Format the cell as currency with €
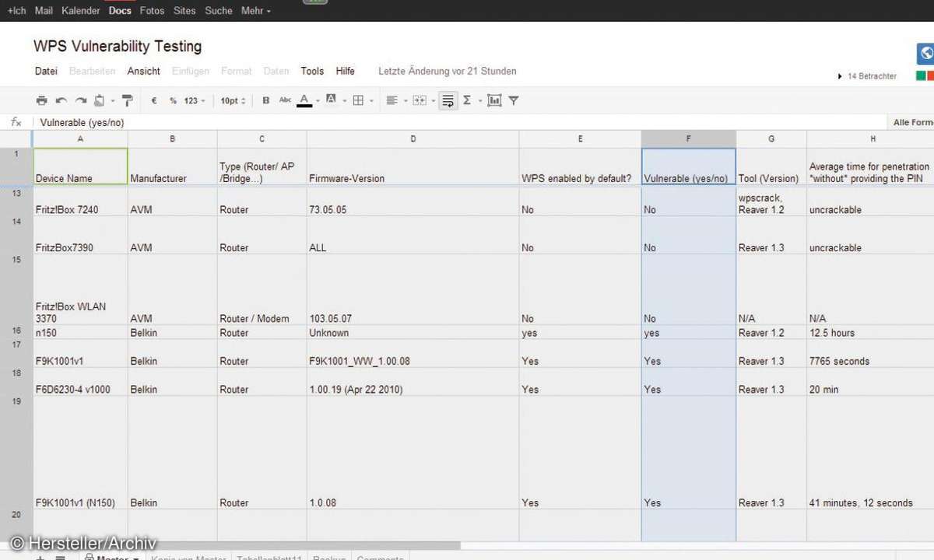This screenshot has width=934, height=560. pos(154,100)
